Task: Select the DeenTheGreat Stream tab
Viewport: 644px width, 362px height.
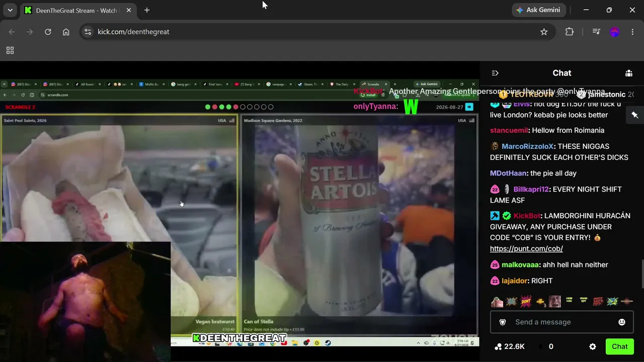Action: (x=78, y=11)
